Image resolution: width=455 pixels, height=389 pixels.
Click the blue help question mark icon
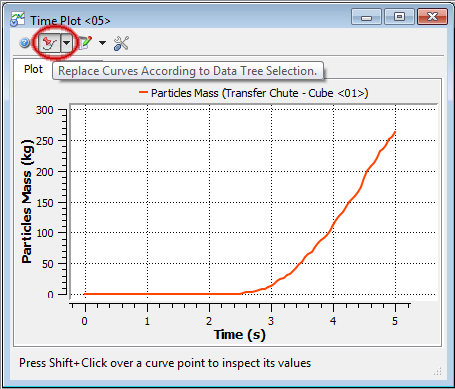pos(24,43)
